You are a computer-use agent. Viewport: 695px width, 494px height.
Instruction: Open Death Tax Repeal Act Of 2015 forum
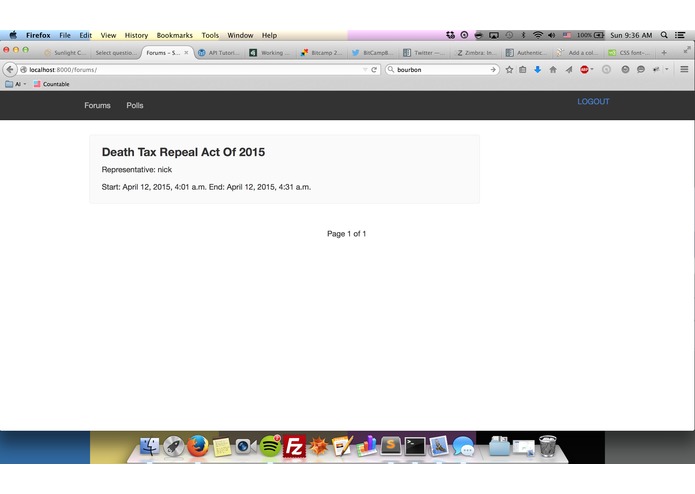(183, 152)
